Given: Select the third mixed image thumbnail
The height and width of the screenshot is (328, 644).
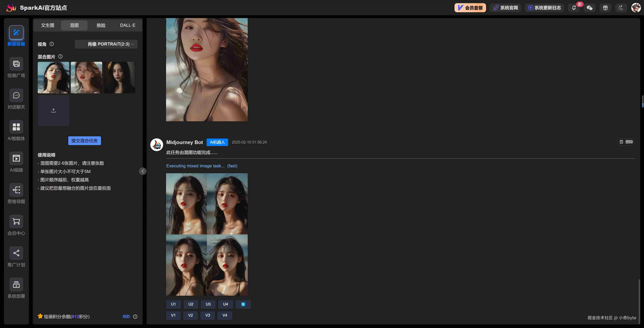Looking at the screenshot, I should point(120,77).
